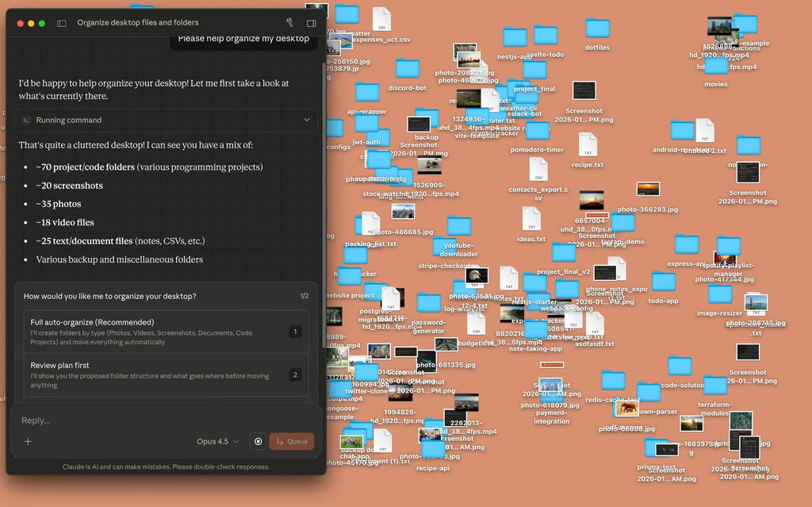This screenshot has height=507, width=812.
Task: Toggle the left sidebar panel icon
Action: (x=62, y=23)
